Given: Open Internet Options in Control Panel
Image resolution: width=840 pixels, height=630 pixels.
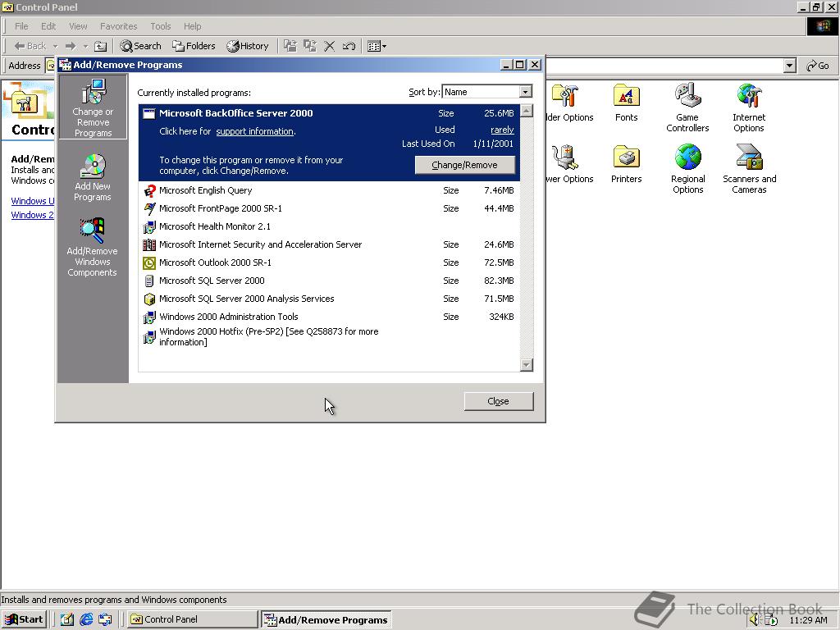Looking at the screenshot, I should (748, 107).
